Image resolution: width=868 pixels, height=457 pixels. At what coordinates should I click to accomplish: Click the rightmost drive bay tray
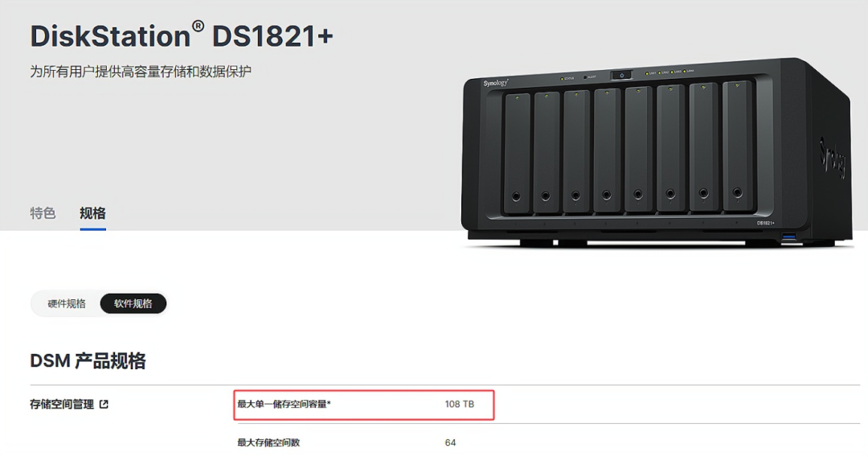click(738, 146)
